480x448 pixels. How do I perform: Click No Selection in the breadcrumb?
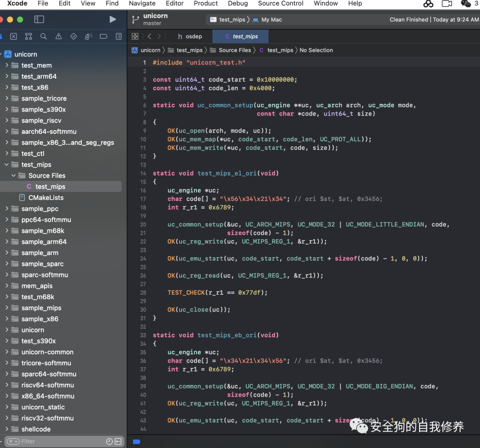[x=316, y=50]
